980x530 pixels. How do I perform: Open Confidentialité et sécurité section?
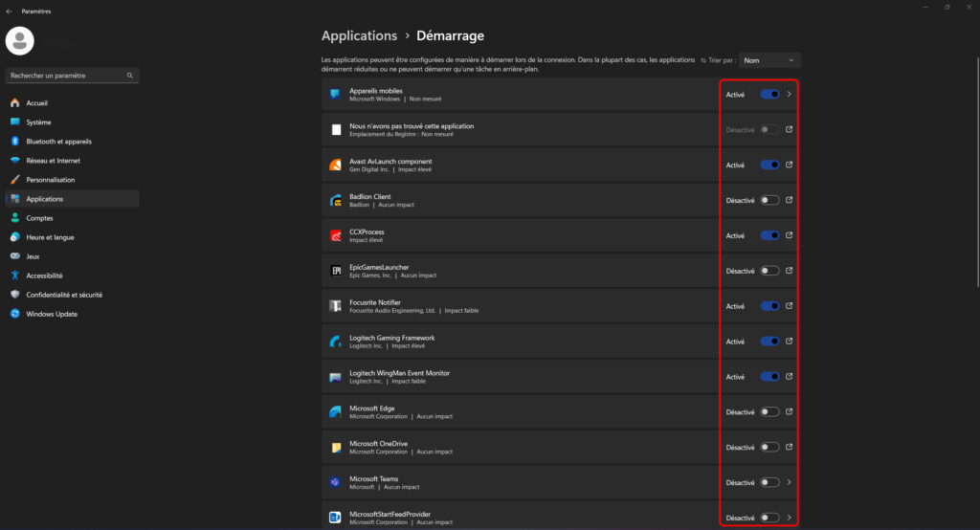(72, 295)
